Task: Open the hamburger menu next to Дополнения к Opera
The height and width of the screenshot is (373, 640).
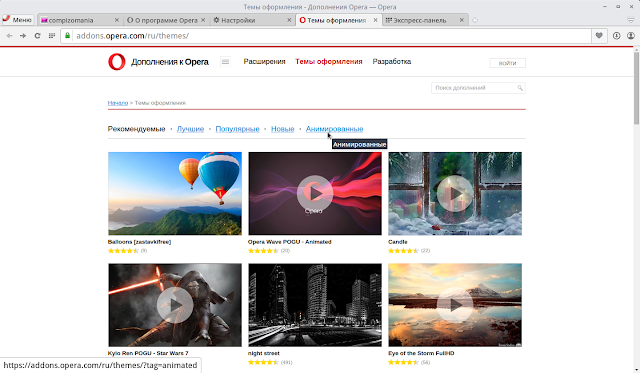Action: [x=225, y=62]
